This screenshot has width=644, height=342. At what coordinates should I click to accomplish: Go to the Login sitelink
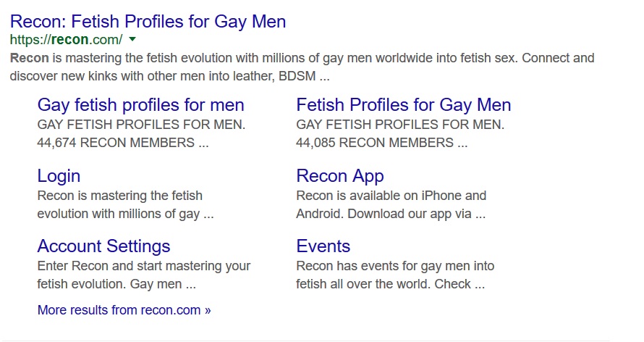coord(59,176)
